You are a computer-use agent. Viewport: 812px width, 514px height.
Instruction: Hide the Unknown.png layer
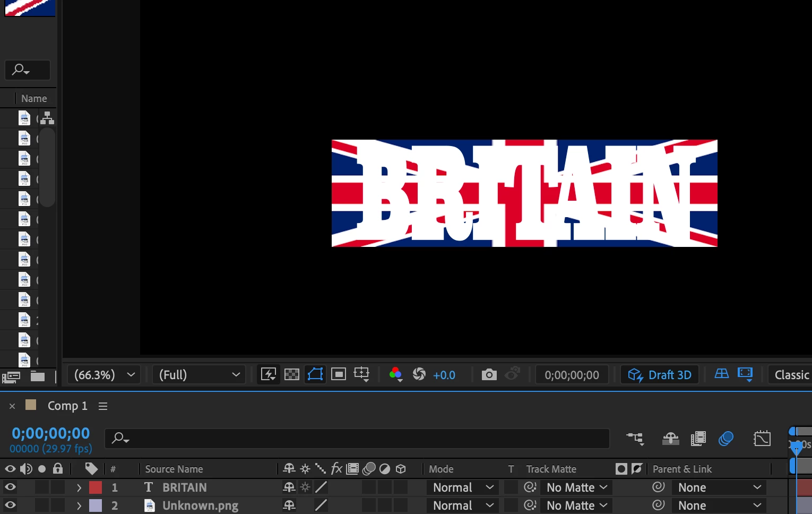tap(10, 505)
